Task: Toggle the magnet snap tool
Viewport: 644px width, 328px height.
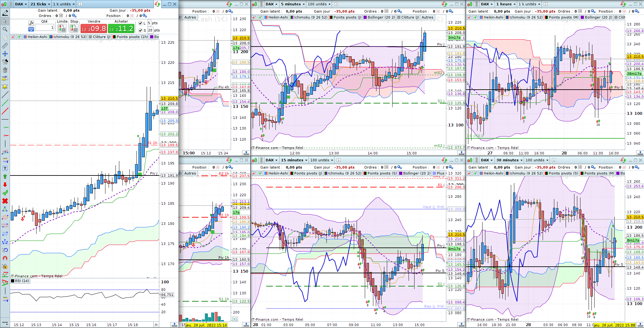Action: pos(5,258)
